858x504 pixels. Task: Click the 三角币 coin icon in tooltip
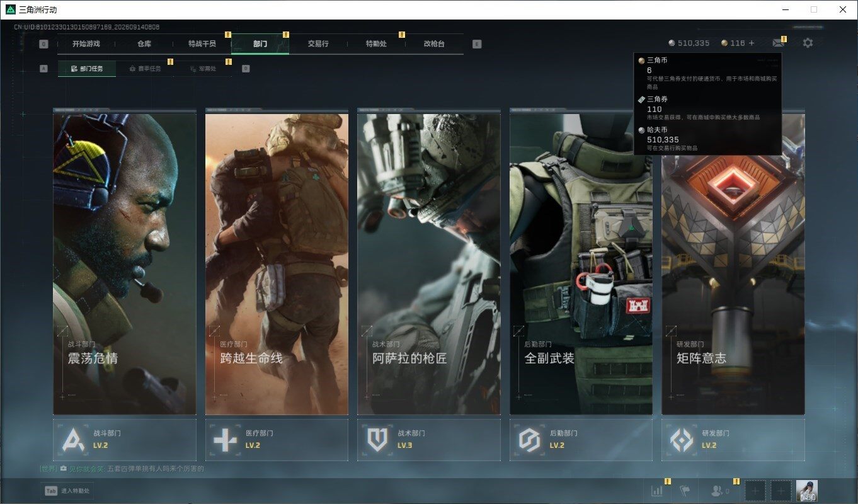point(641,60)
